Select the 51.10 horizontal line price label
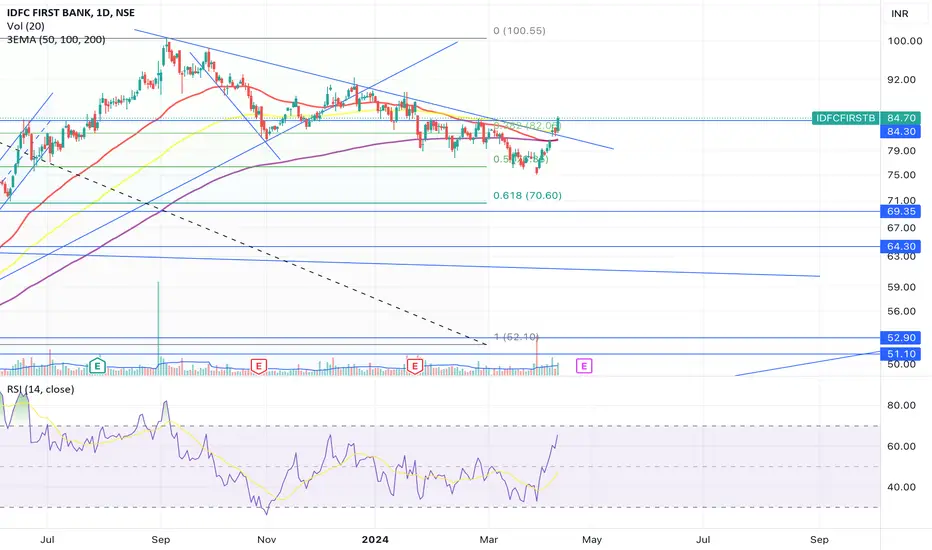 [900, 354]
